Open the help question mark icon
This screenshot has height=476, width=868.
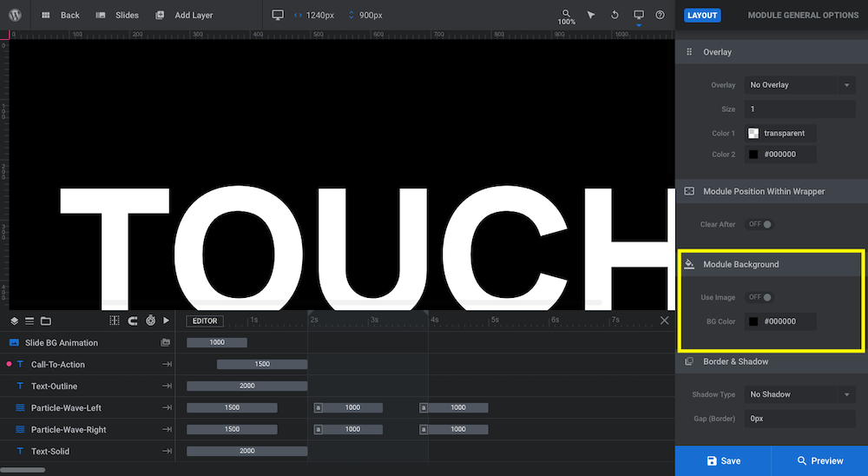[x=660, y=15]
